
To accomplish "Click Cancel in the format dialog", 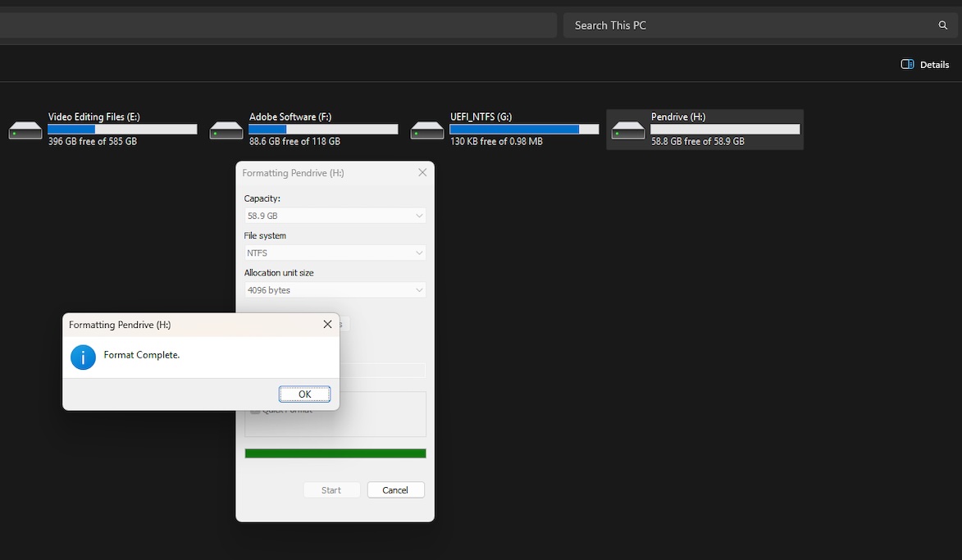I will [x=396, y=490].
